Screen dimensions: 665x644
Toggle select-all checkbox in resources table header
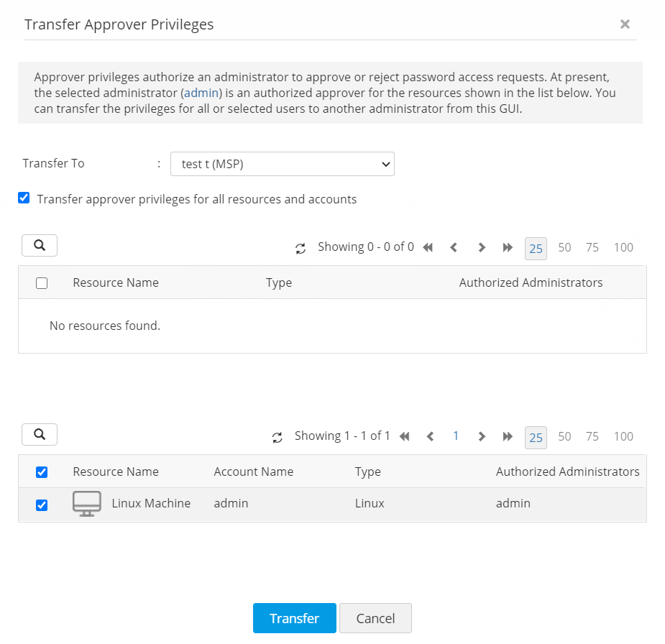42,283
